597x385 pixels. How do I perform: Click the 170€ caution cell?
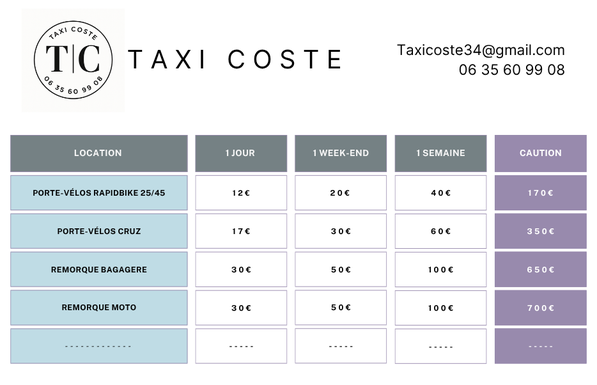point(541,193)
